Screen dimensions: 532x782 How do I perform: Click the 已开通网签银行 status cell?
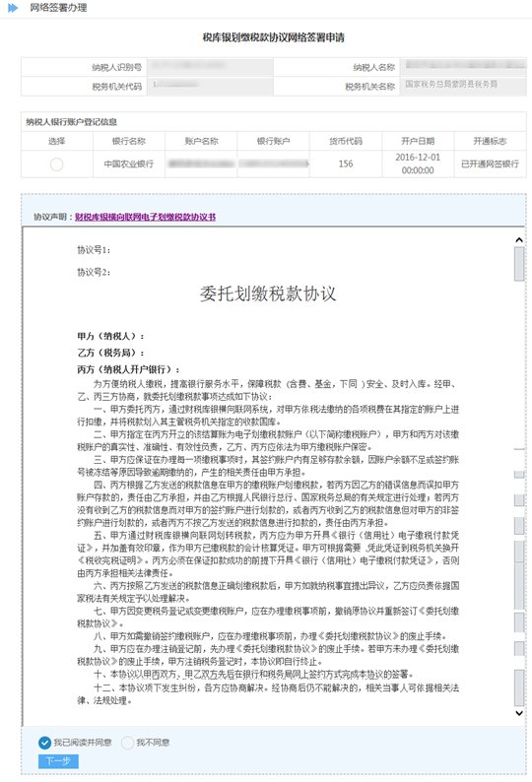tap(490, 164)
